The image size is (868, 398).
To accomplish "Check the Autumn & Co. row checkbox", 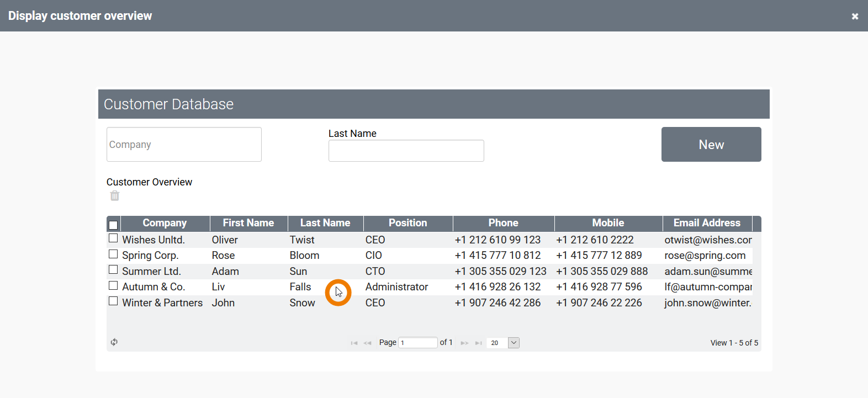I will click(x=113, y=285).
